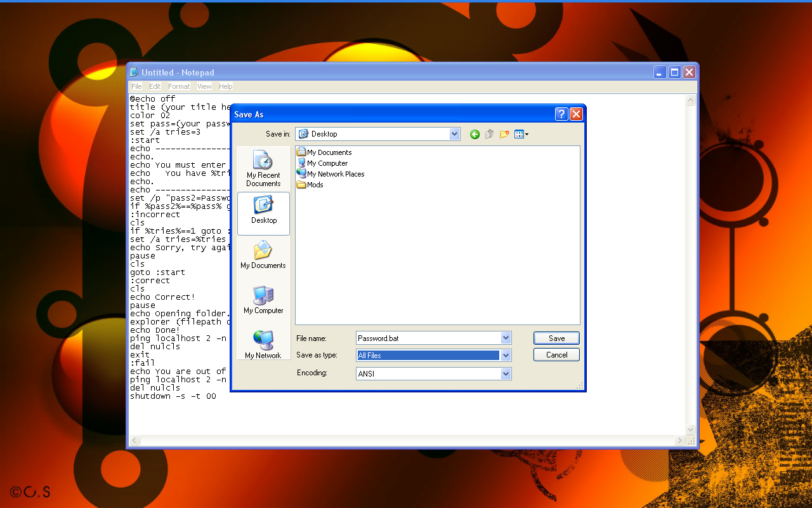Click the ':start' label line in Notepad
This screenshot has width=812, height=508.
click(x=145, y=140)
